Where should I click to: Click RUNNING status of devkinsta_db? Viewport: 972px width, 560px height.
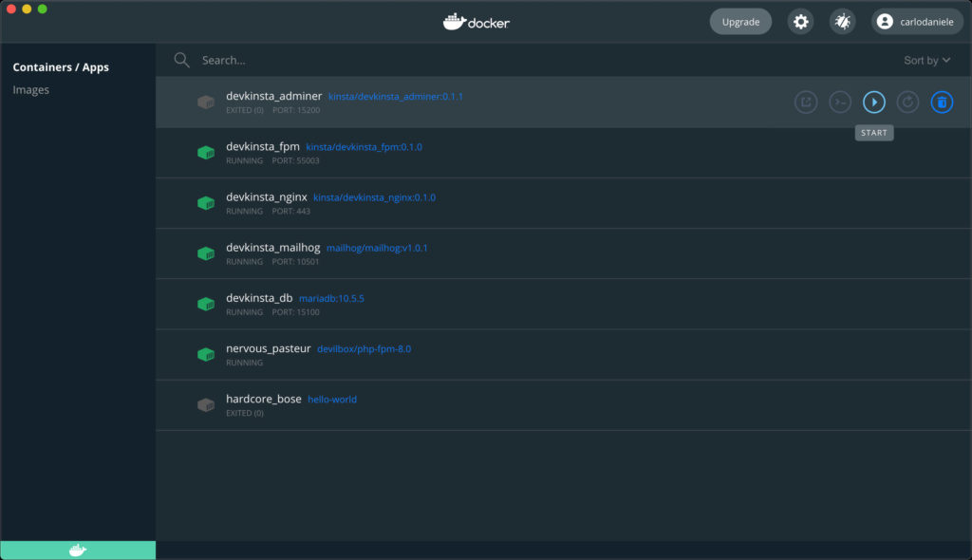[244, 312]
